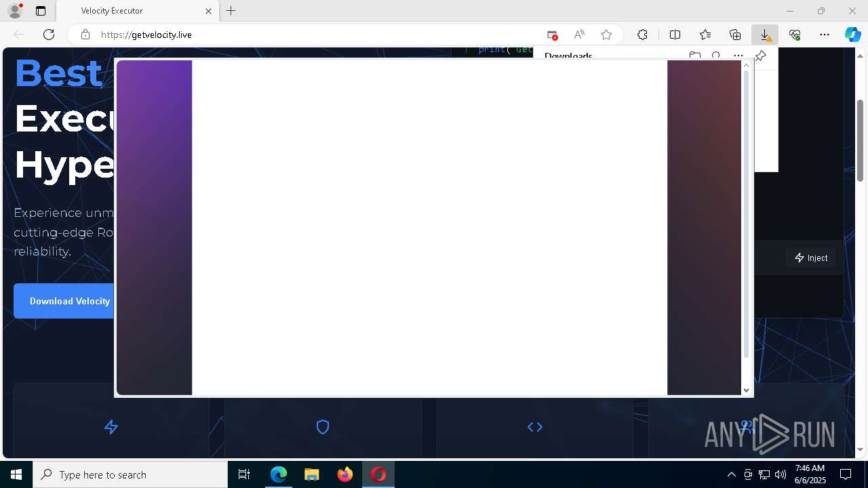The width and height of the screenshot is (868, 488).
Task: Show hidden tray icons chevron
Action: [x=731, y=474]
